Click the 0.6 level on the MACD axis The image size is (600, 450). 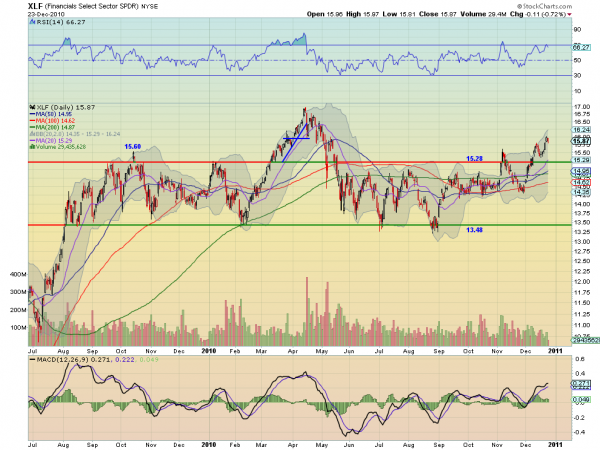coord(580,359)
